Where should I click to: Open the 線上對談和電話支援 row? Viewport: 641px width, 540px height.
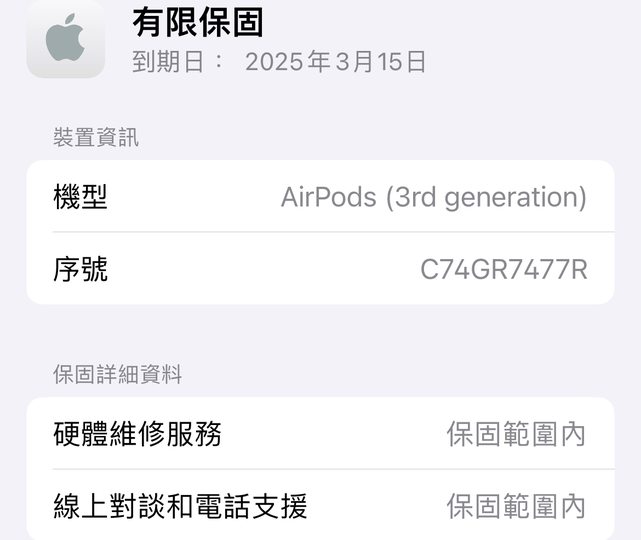(x=320, y=505)
